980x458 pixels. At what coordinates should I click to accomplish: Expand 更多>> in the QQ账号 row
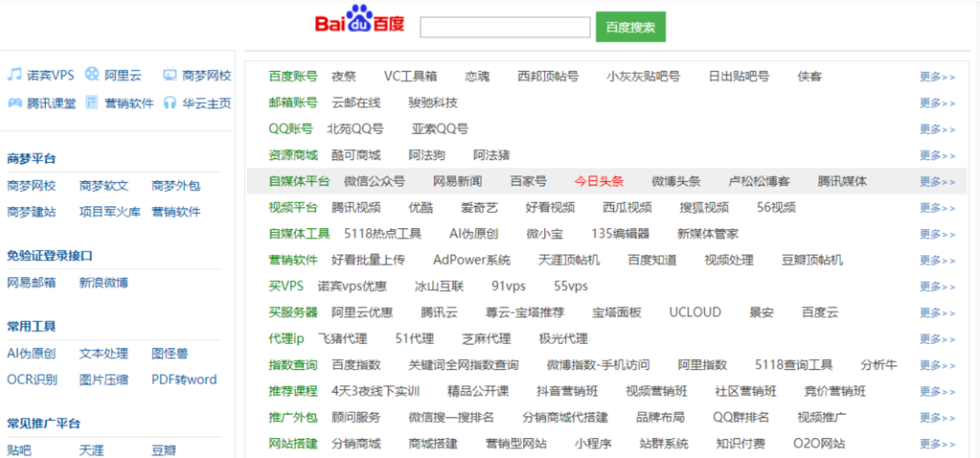pyautogui.click(x=937, y=129)
